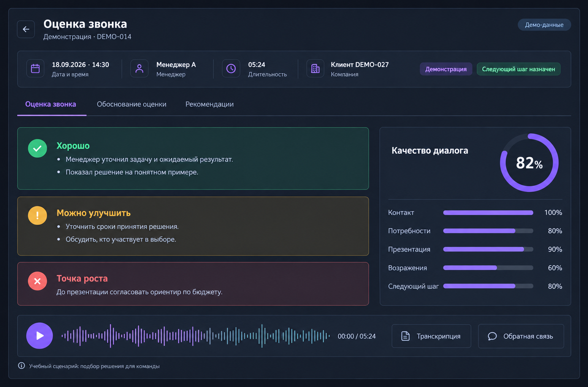Click the red cross icon by Точка роста
The height and width of the screenshot is (387, 588).
[37, 281]
